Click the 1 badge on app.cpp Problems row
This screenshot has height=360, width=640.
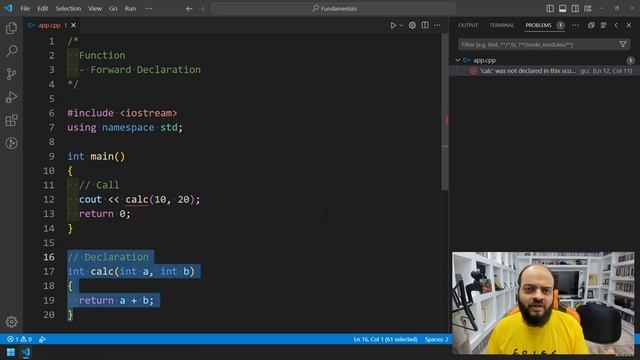point(630,60)
